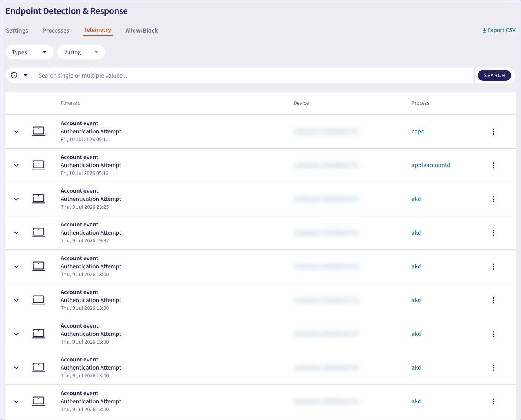The height and width of the screenshot is (420, 521).
Task: Click the laptop icon for the 23:25 event
Action: 38,199
